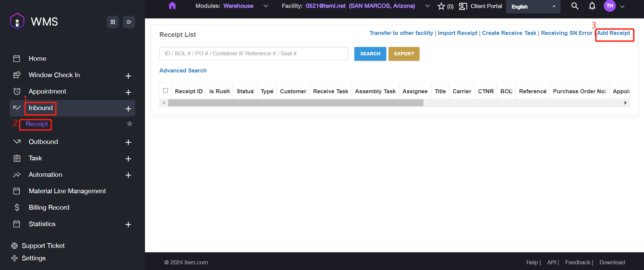644x270 pixels.
Task: Favorite Receipt using the star icon
Action: click(130, 124)
